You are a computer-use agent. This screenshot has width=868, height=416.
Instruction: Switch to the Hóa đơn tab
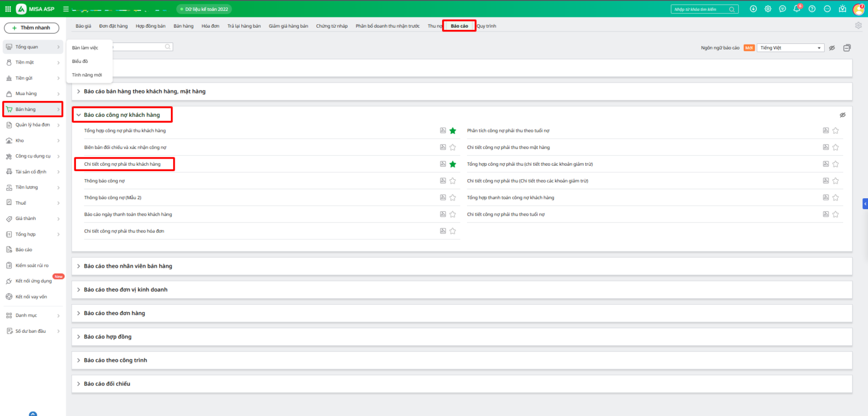pos(210,26)
